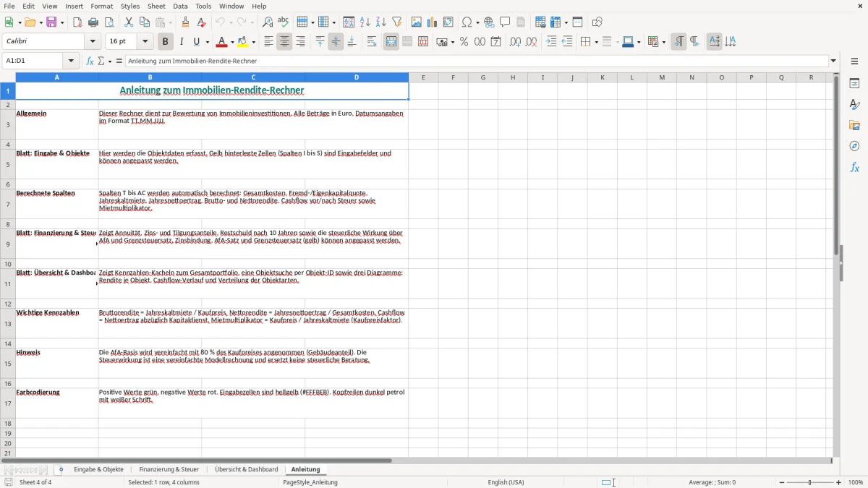Click the Clear Direct Formatting icon
The width and height of the screenshot is (868, 488).
(201, 22)
